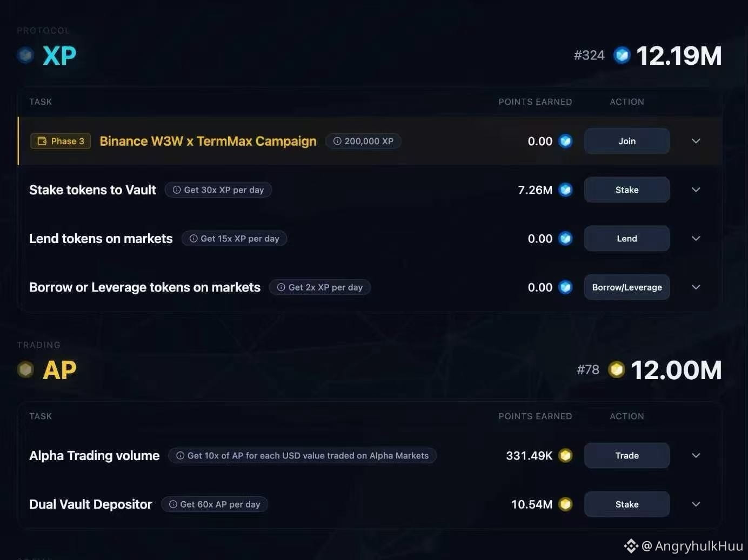The height and width of the screenshot is (560, 748).
Task: Click the XP section cube icon
Action: coord(25,55)
